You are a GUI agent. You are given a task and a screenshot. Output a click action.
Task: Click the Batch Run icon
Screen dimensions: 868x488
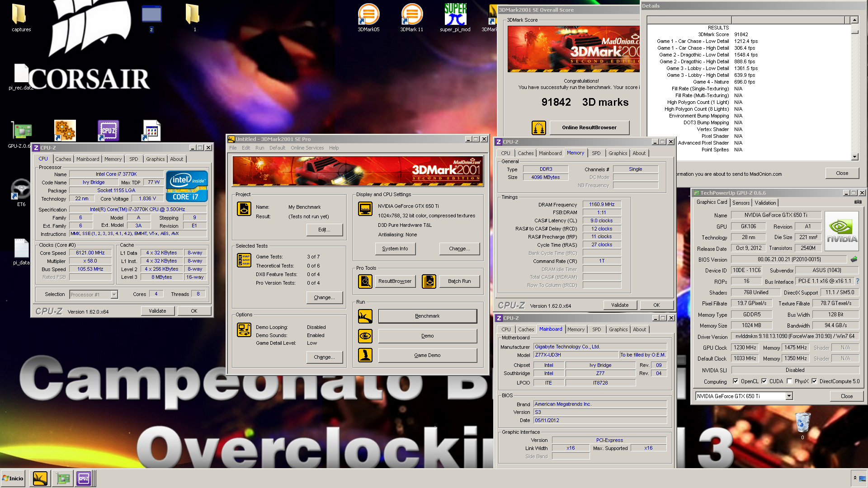coord(429,281)
